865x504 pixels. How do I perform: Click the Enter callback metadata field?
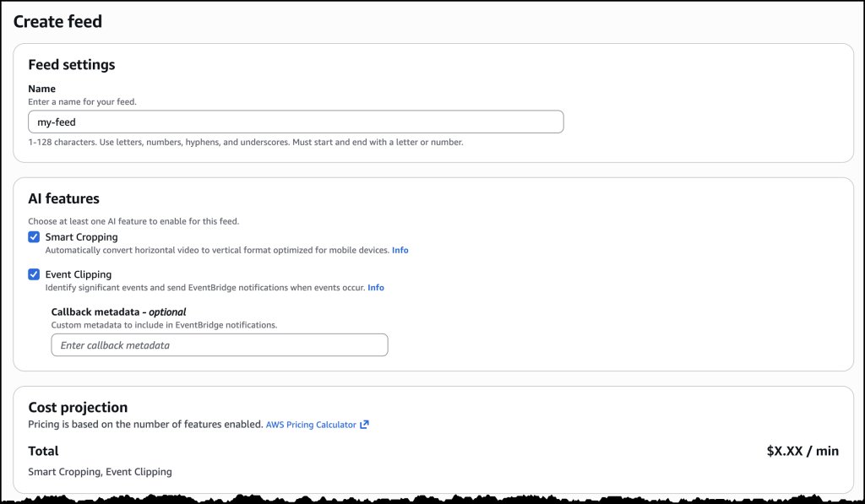point(220,344)
